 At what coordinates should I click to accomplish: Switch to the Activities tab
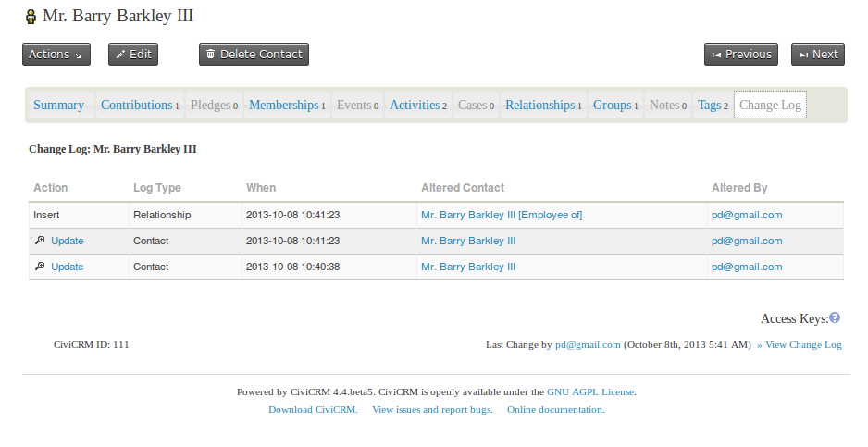click(418, 106)
